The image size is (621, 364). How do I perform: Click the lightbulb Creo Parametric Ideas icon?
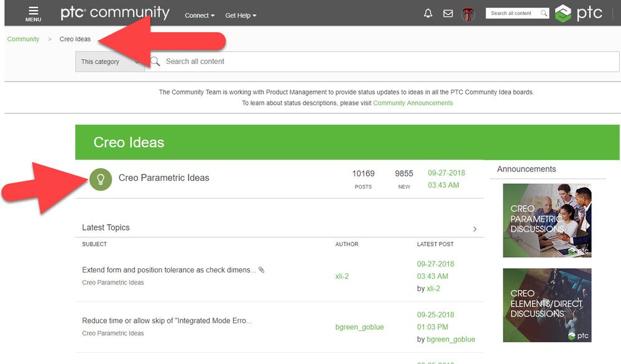[101, 180]
